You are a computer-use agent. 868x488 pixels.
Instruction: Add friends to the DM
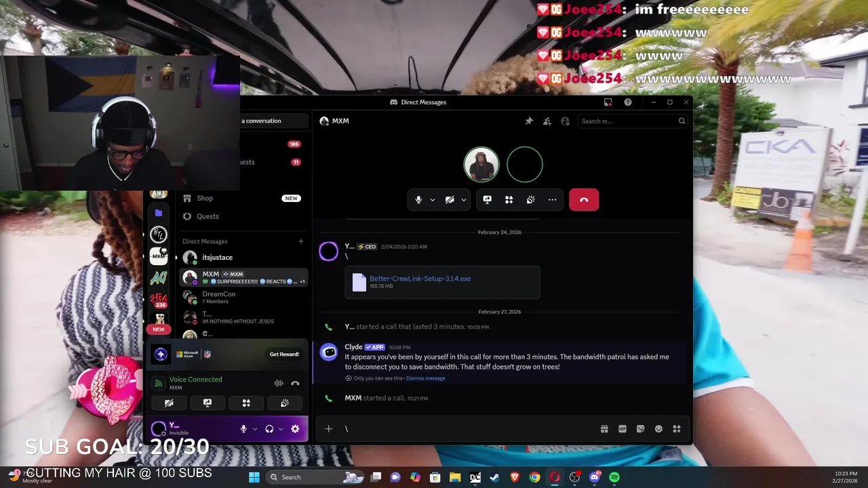(547, 121)
